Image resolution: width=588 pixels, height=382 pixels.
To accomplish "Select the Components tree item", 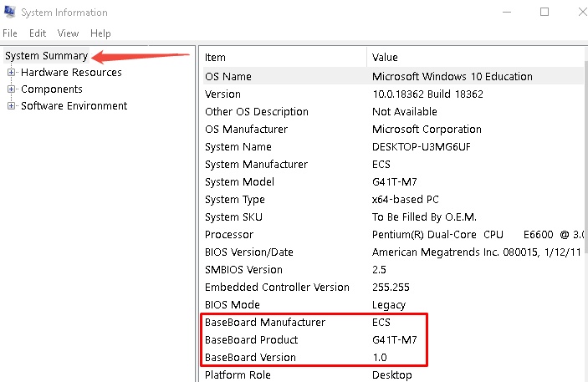I will coord(52,89).
